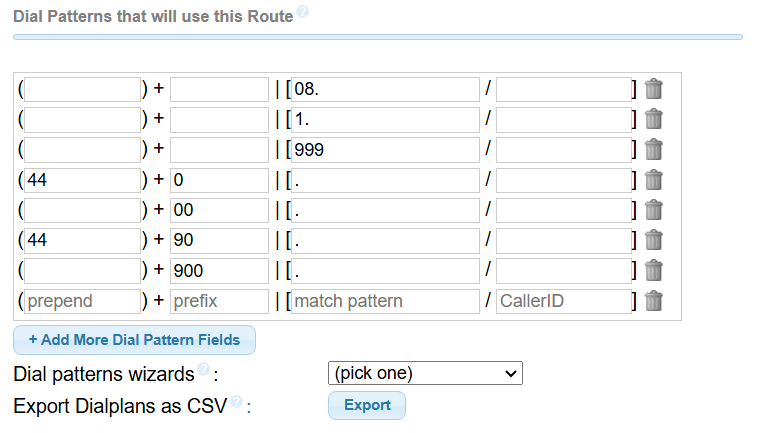Show help for Dial patterns wizards
Image resolution: width=759 pixels, height=433 pixels.
pyautogui.click(x=203, y=370)
